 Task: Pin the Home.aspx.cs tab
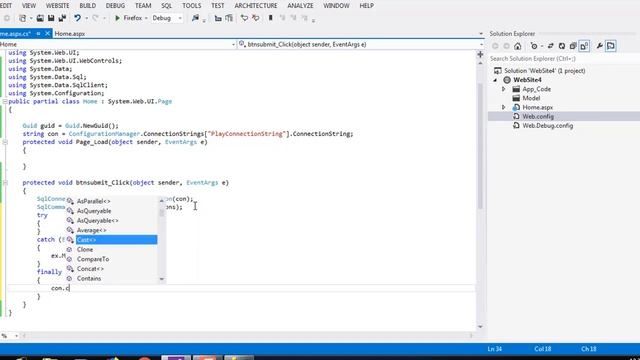(38, 34)
